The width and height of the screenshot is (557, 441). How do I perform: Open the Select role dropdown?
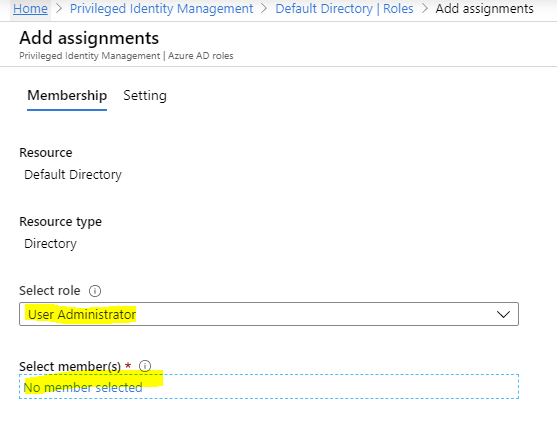click(269, 314)
